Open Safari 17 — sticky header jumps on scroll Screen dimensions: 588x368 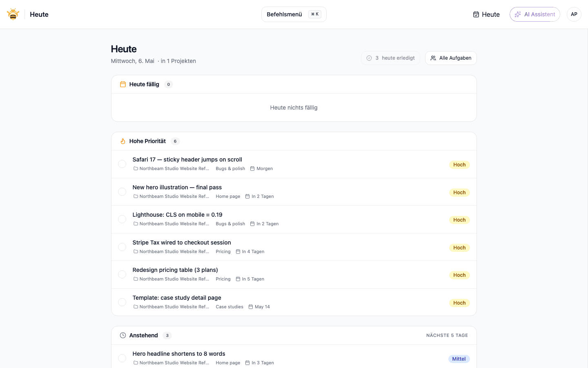[x=187, y=159]
